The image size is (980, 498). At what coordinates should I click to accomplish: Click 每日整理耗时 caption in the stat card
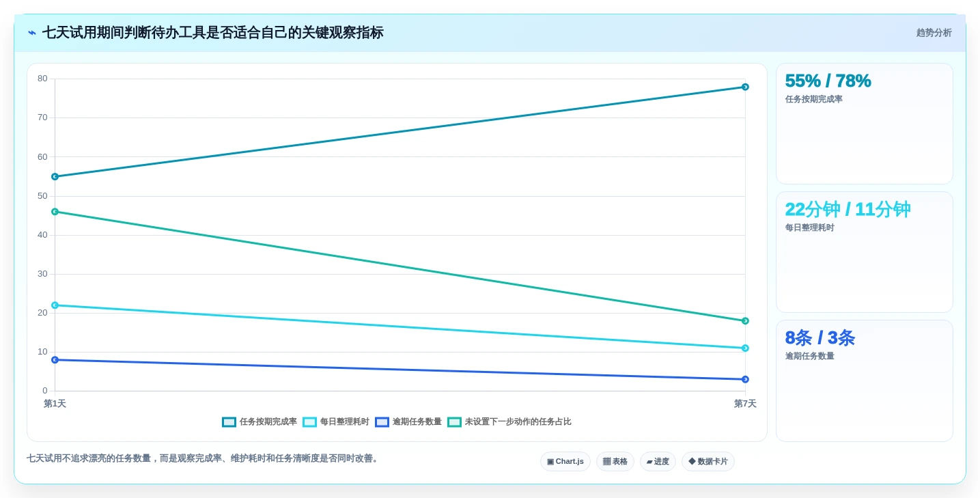click(810, 227)
